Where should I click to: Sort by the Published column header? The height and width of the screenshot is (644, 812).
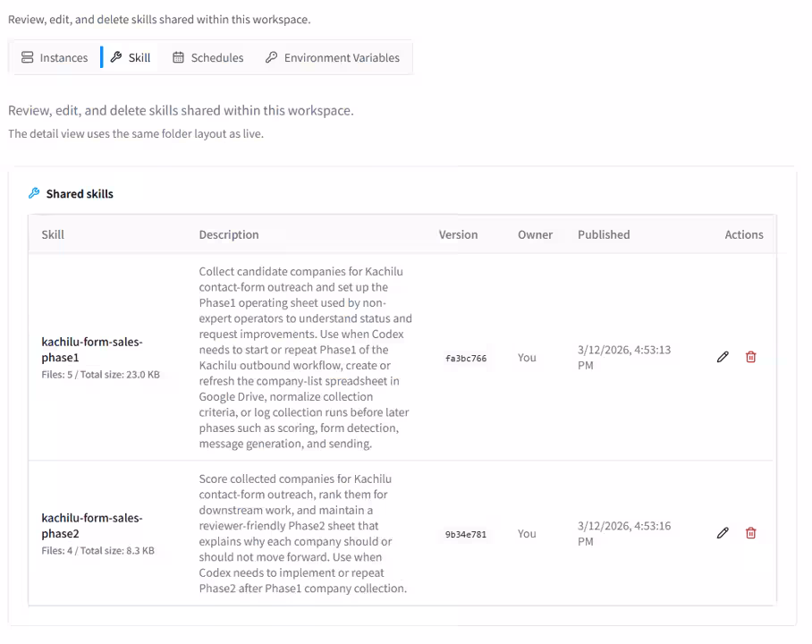coord(604,234)
